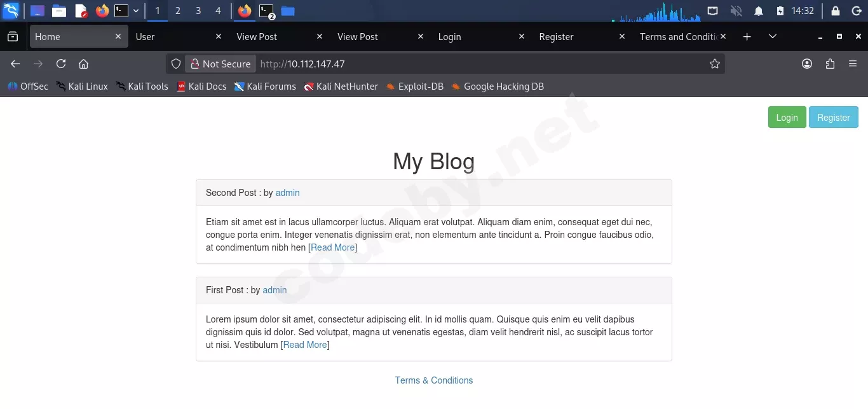The image size is (868, 409).
Task: Open the Firefox hamburger application menu
Action: pyautogui.click(x=853, y=64)
